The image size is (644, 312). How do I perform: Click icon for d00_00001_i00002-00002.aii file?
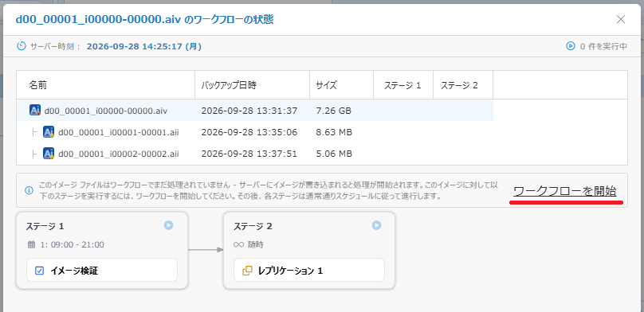pos(49,154)
